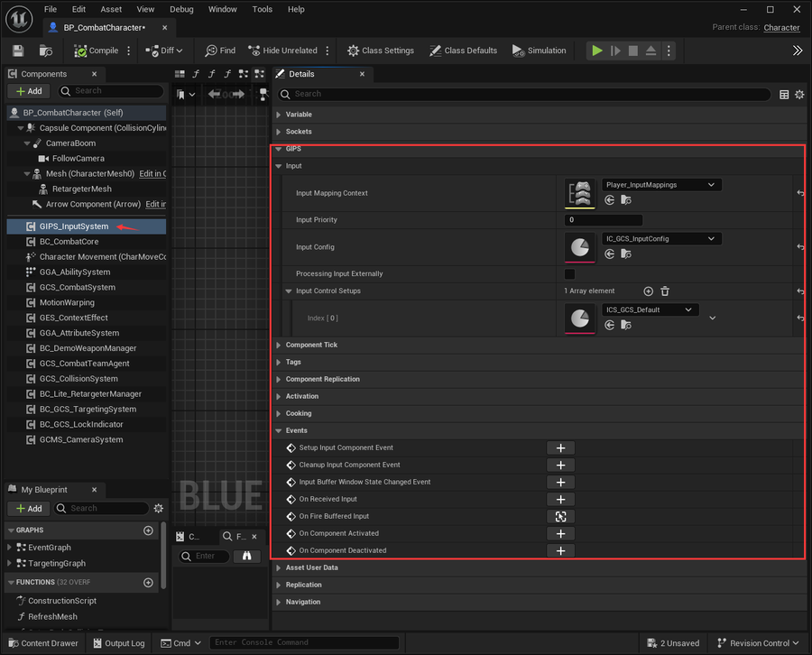812x655 pixels.
Task: Add Setup Input Component Event binding
Action: [x=561, y=448]
